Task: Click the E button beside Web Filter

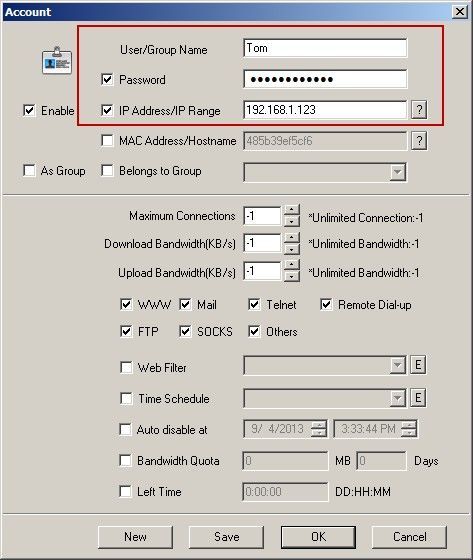Action: (418, 365)
